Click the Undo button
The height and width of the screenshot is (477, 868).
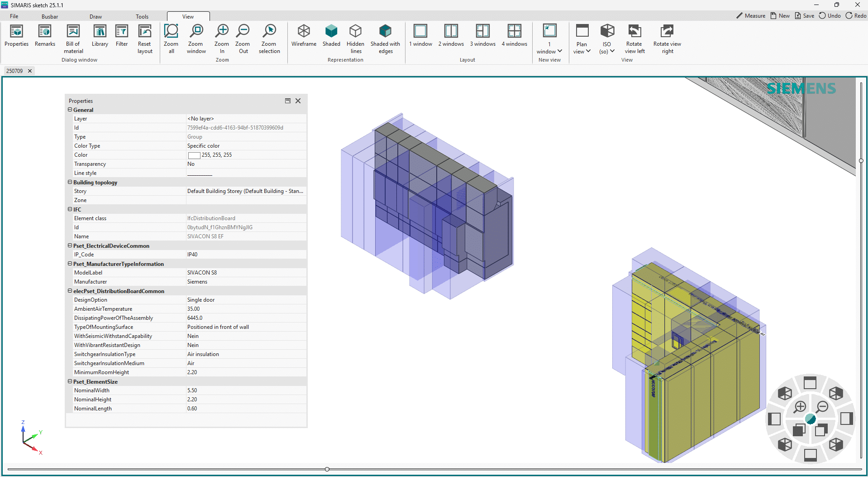[x=830, y=16]
